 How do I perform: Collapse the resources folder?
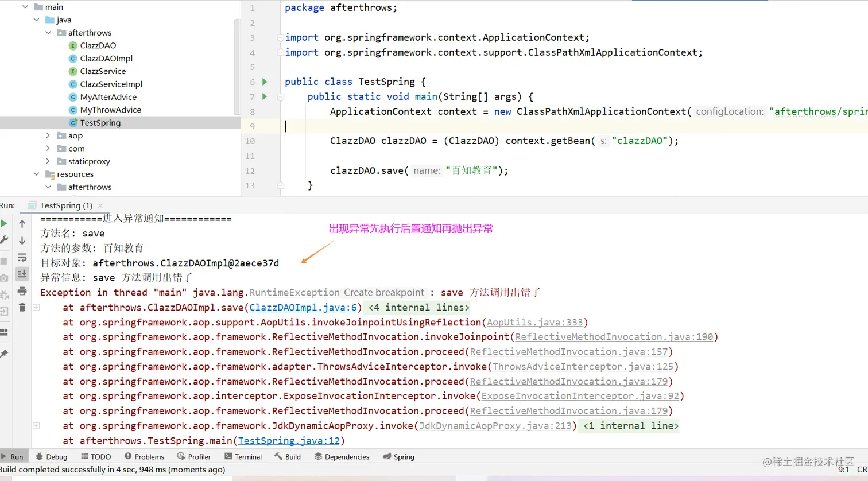click(36, 174)
